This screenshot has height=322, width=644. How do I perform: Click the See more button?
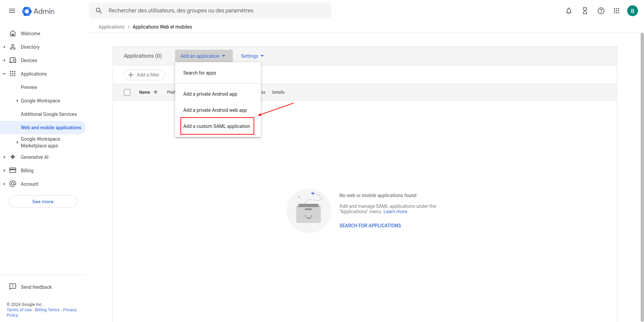click(x=43, y=201)
